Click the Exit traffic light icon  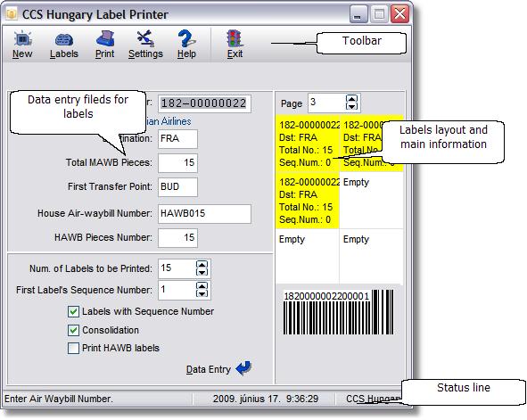tap(235, 38)
